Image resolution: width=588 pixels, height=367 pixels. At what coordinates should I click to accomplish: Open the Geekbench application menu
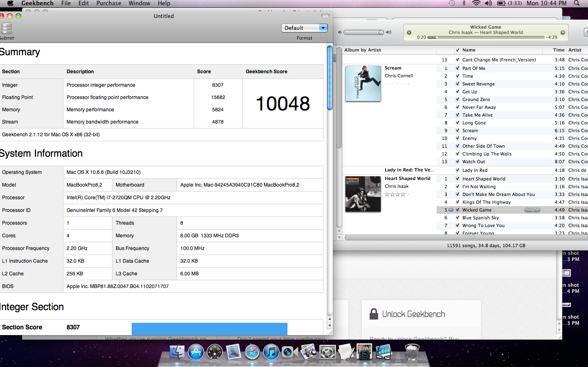coord(37,3)
